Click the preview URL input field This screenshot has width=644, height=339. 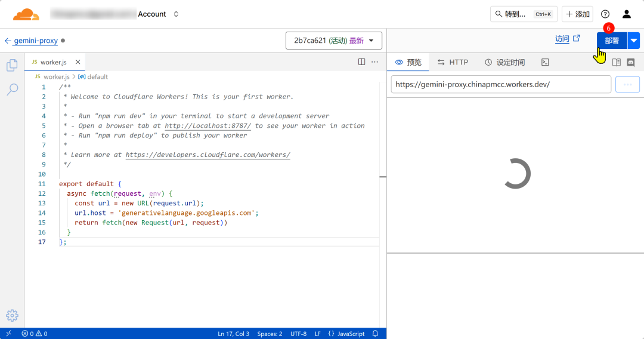(501, 84)
